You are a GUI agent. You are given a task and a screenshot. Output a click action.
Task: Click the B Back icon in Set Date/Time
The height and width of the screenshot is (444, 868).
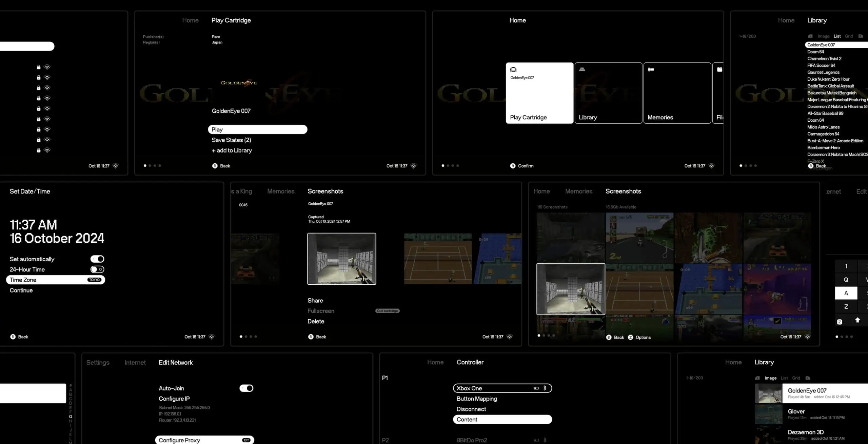tap(13, 337)
